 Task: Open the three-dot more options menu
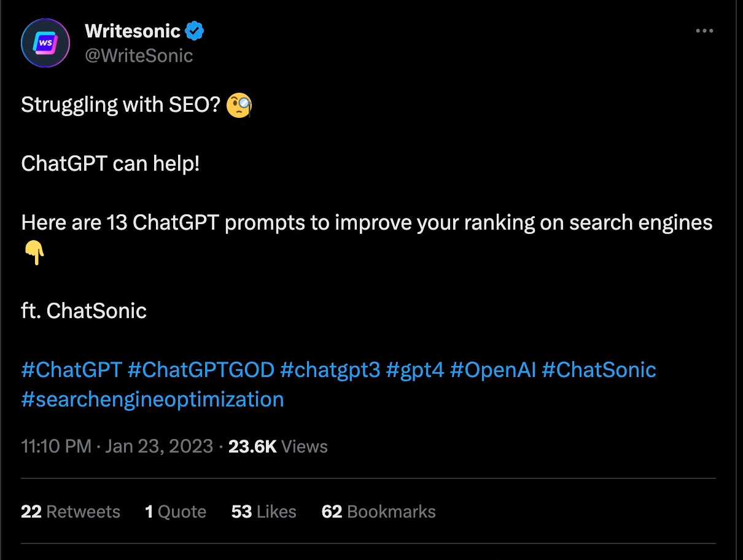[704, 31]
